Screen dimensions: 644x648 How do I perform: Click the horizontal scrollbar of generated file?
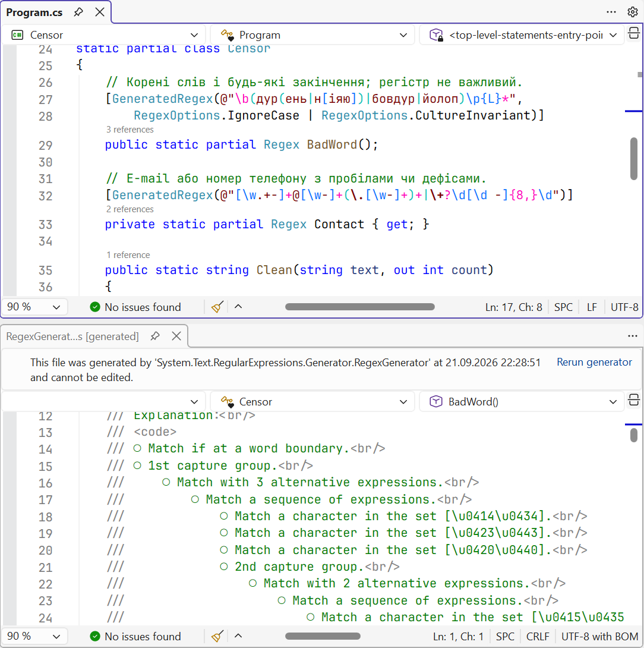point(323,636)
